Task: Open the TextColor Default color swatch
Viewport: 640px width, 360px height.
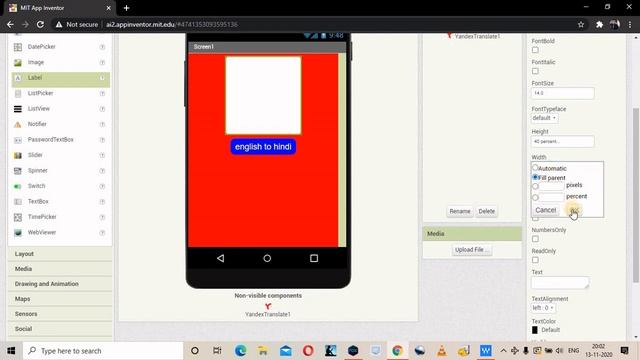Action: (x=535, y=330)
